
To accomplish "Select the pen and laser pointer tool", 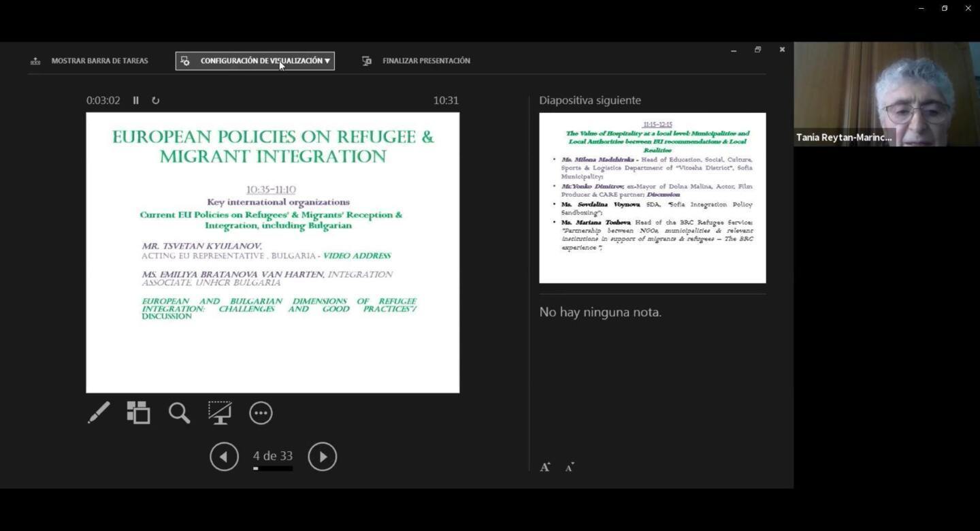I will point(99,413).
